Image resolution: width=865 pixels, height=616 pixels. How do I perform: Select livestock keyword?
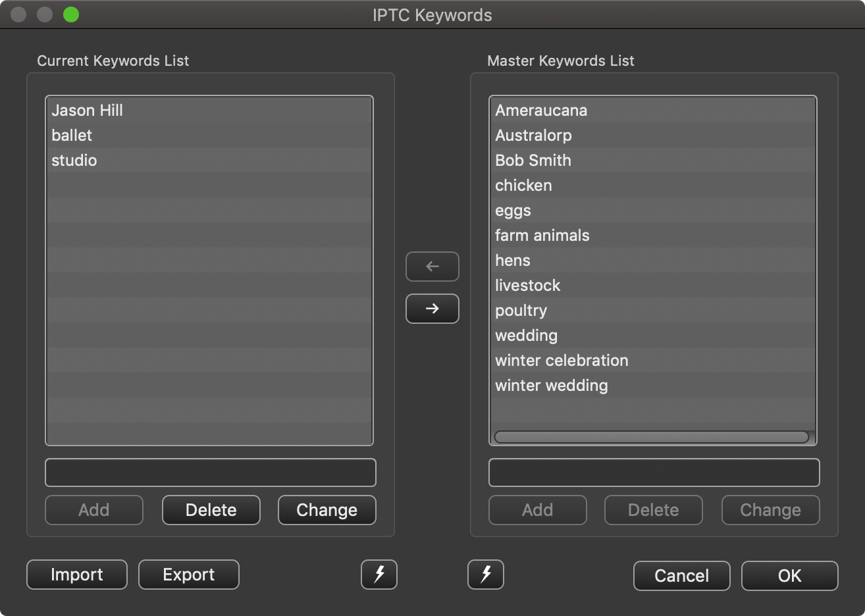[x=653, y=285]
